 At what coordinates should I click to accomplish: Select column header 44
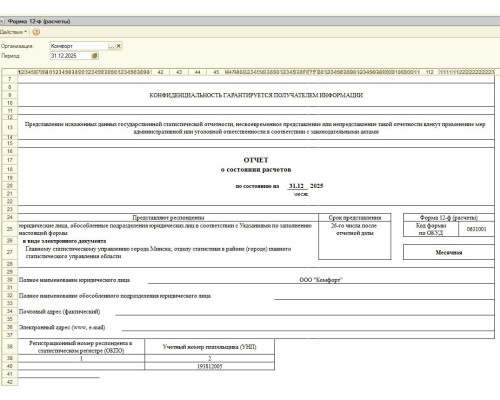point(198,72)
